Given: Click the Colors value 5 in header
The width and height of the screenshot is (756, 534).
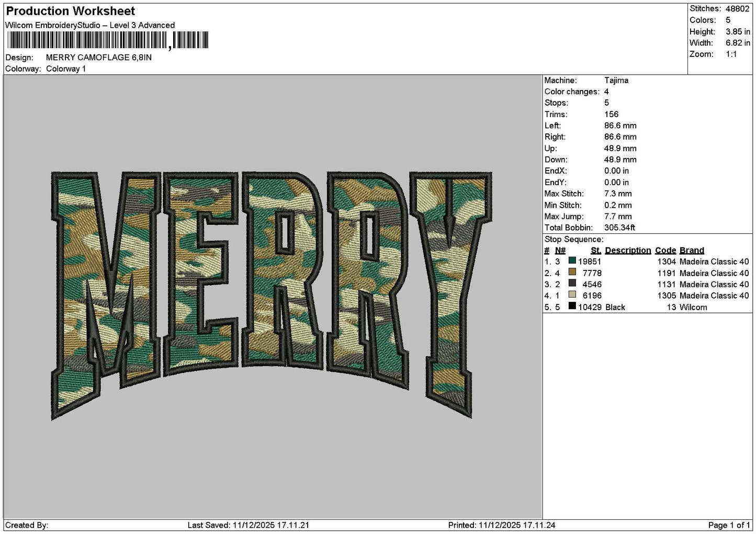Looking at the screenshot, I should 728,20.
